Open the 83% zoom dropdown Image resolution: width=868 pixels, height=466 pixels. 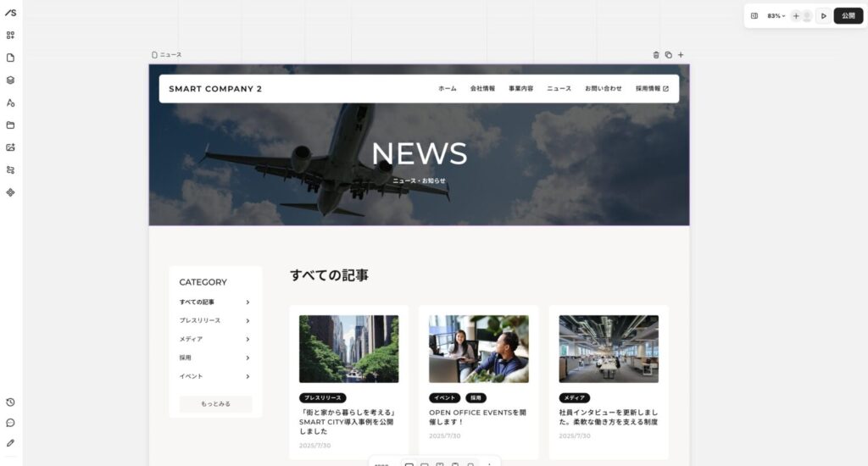(x=776, y=16)
